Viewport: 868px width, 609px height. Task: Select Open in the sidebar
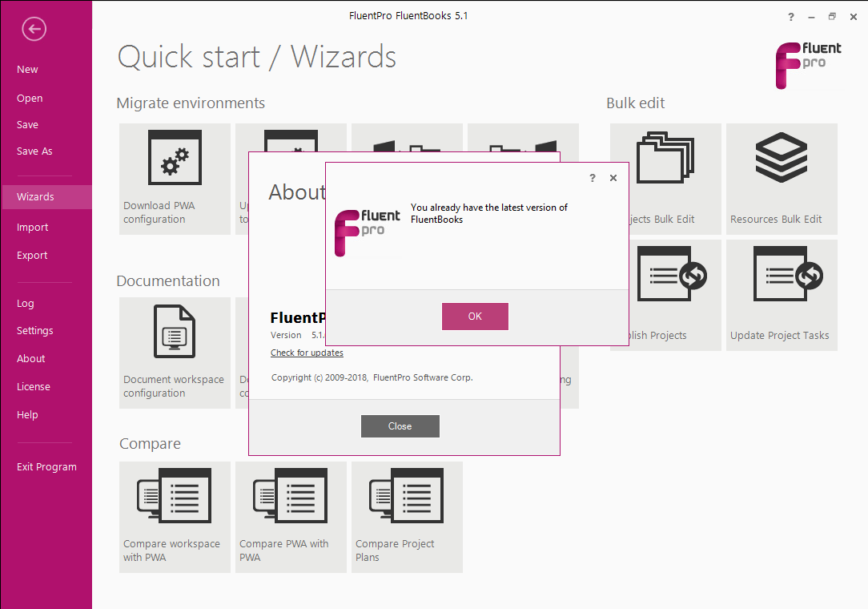point(30,98)
